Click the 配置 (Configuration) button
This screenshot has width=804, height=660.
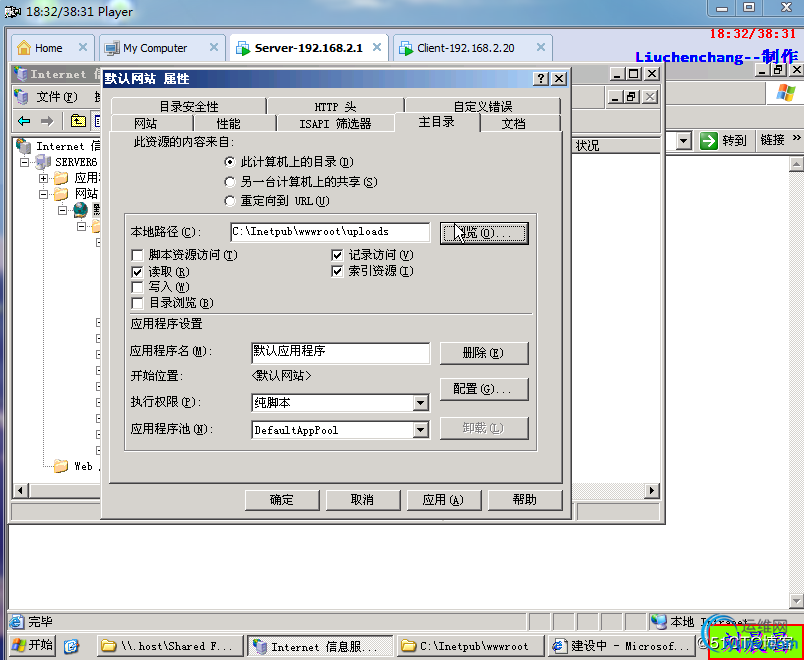[484, 389]
